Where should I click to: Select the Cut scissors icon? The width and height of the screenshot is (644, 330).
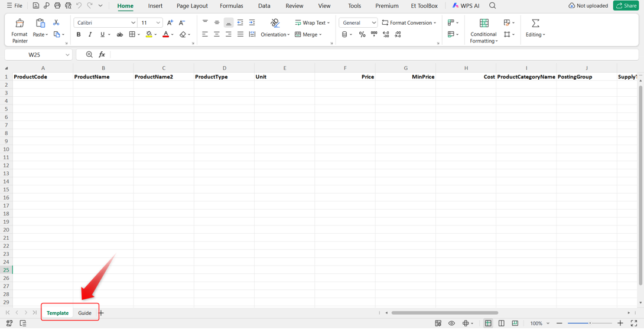(56, 22)
